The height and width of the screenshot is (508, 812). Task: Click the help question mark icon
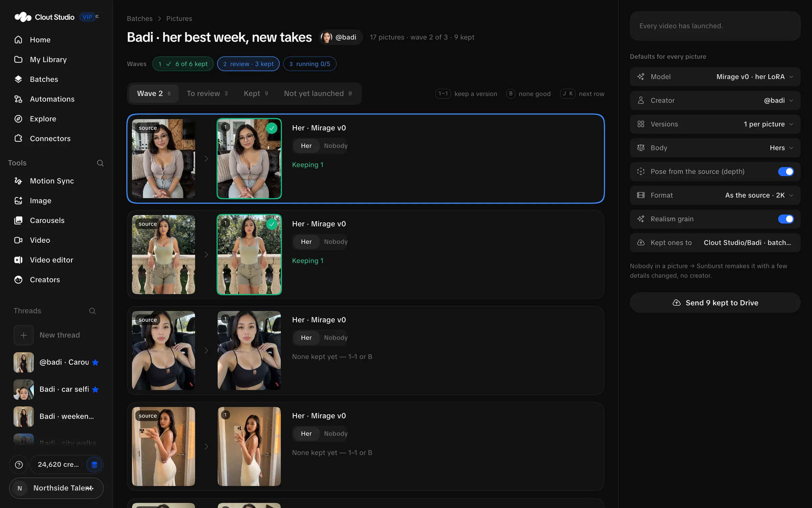19,465
